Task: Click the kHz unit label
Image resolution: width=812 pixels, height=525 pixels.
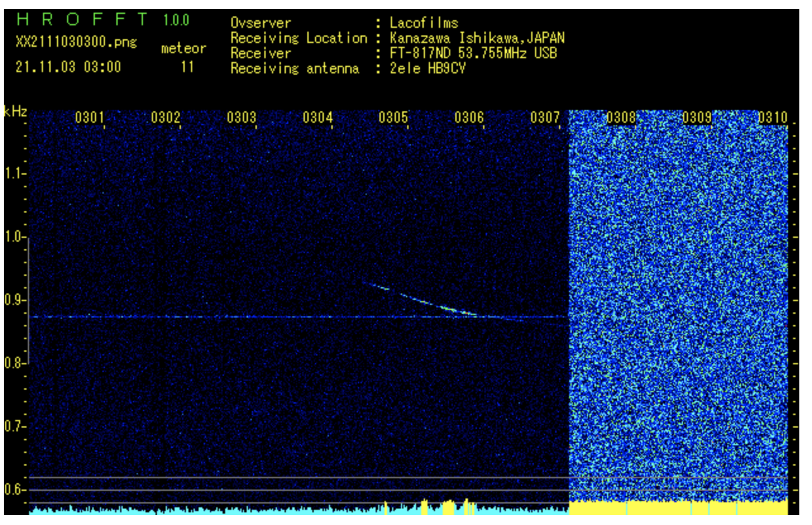Action: (15, 111)
